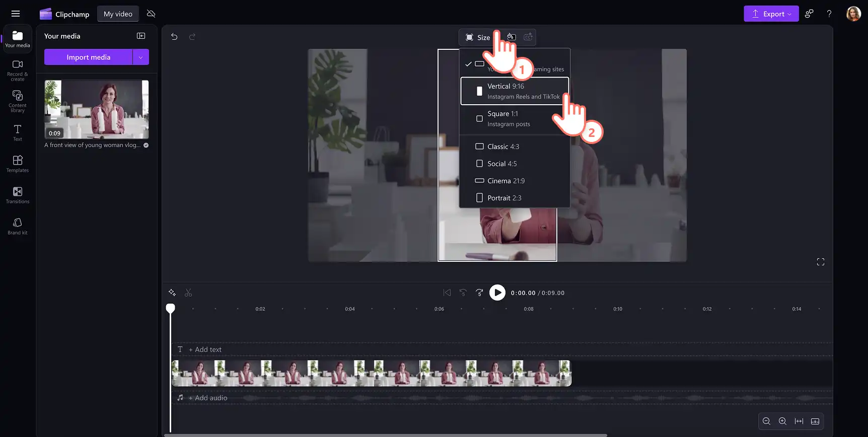
Task: Click the Import media button
Action: tap(88, 57)
